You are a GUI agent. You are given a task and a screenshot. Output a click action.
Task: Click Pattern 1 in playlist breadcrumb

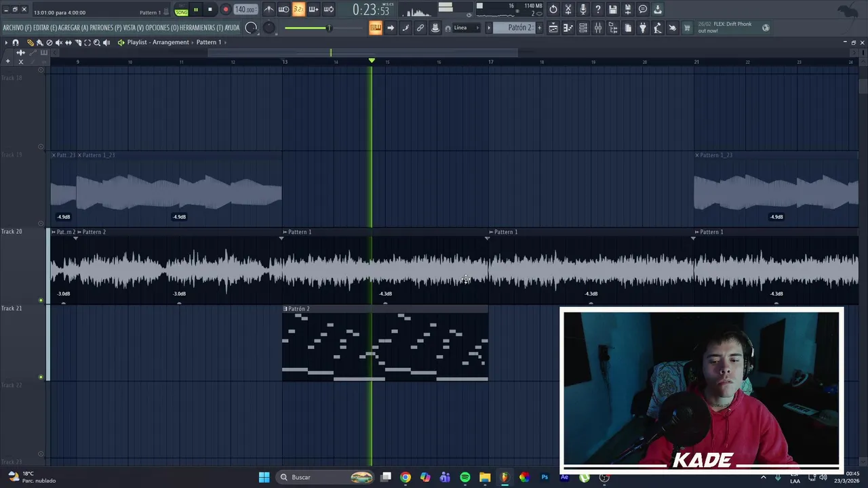pos(209,42)
